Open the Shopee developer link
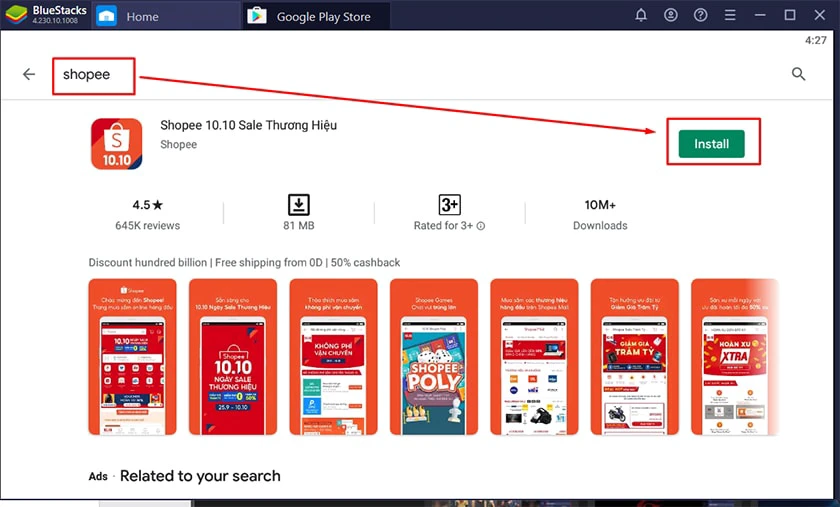This screenshot has height=507, width=840. pos(178,144)
